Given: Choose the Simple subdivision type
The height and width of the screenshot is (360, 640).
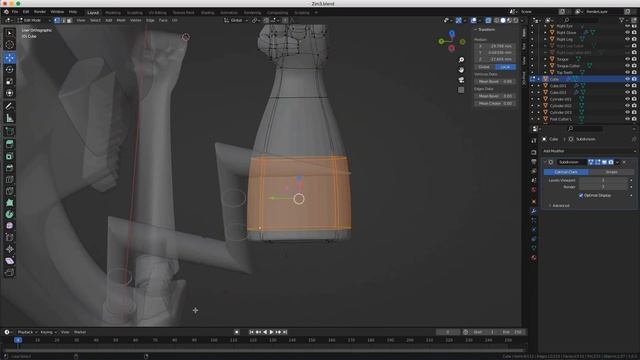Looking at the screenshot, I should pyautogui.click(x=611, y=172).
